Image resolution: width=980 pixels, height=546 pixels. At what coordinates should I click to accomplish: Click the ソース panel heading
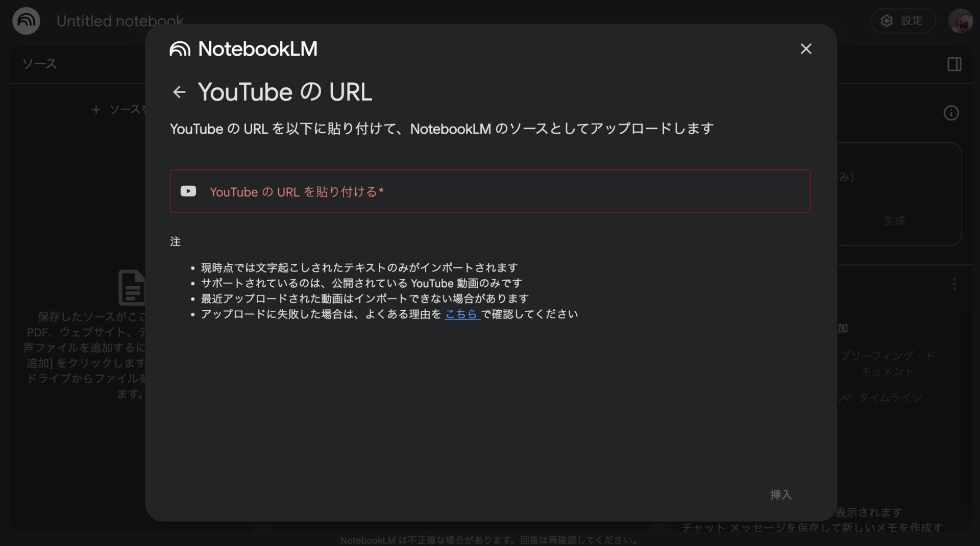[x=39, y=64]
